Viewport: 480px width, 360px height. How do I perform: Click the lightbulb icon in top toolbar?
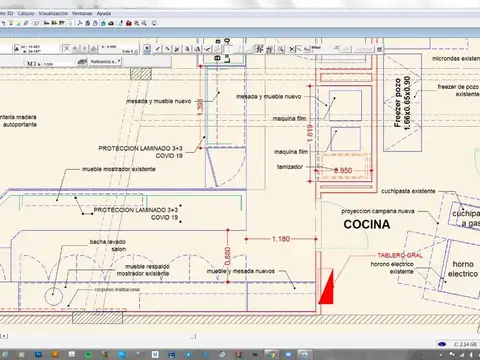click(154, 23)
